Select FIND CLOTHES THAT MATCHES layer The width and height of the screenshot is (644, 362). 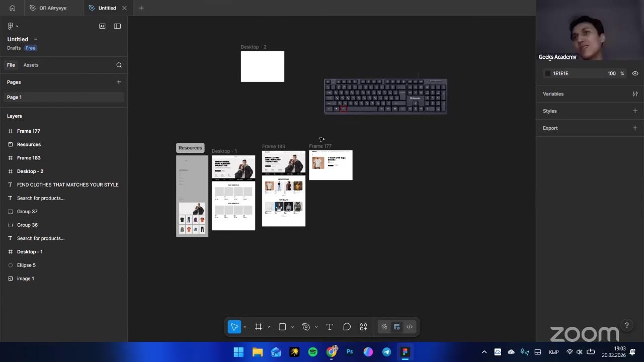click(x=64, y=185)
